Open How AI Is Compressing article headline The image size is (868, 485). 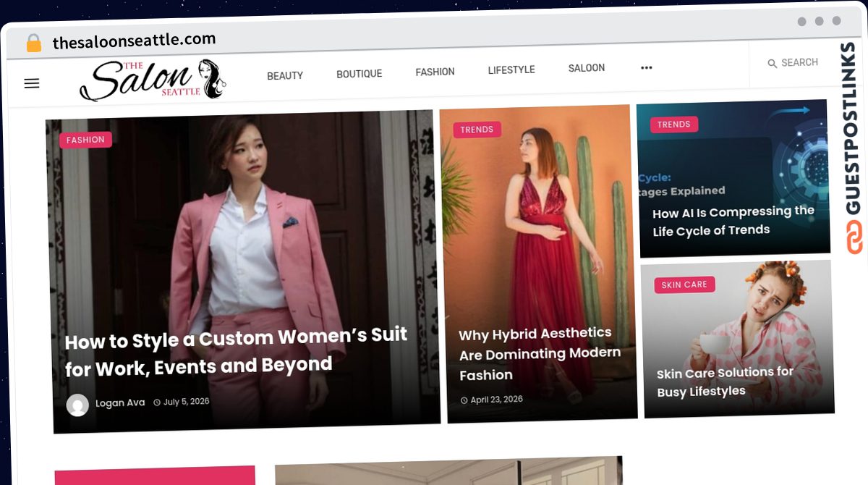733,222
